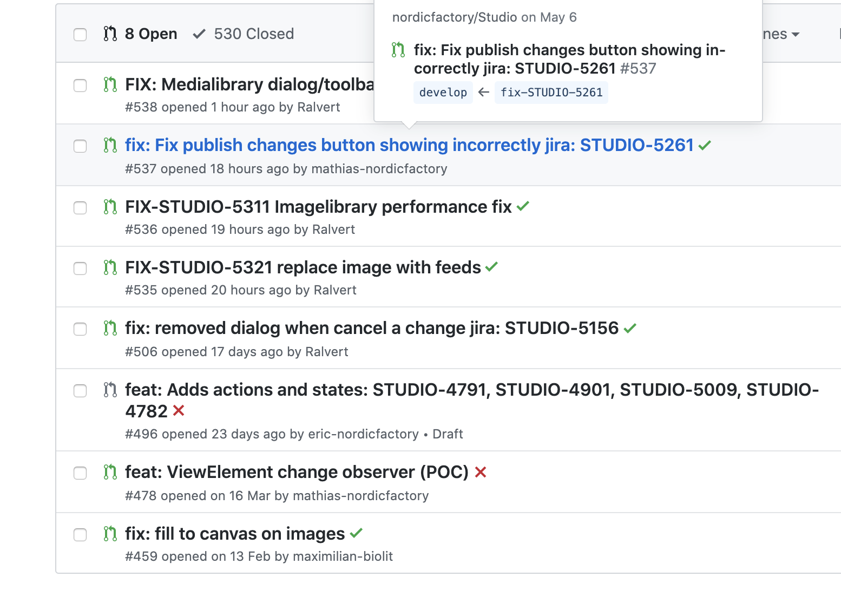Click PR icon for removed dialog STUDIO-5156

(x=110, y=328)
